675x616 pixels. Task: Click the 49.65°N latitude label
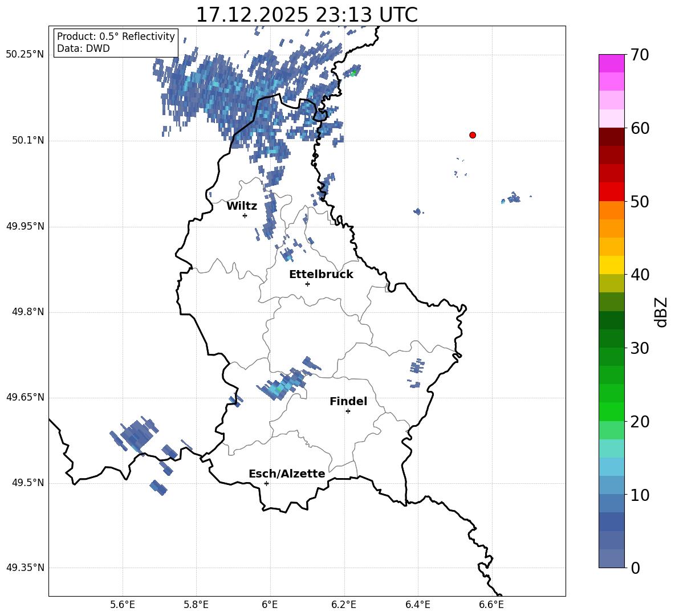click(25, 398)
